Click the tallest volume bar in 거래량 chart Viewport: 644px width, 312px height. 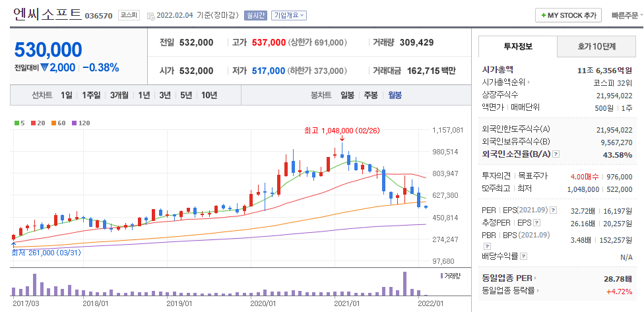click(x=405, y=284)
